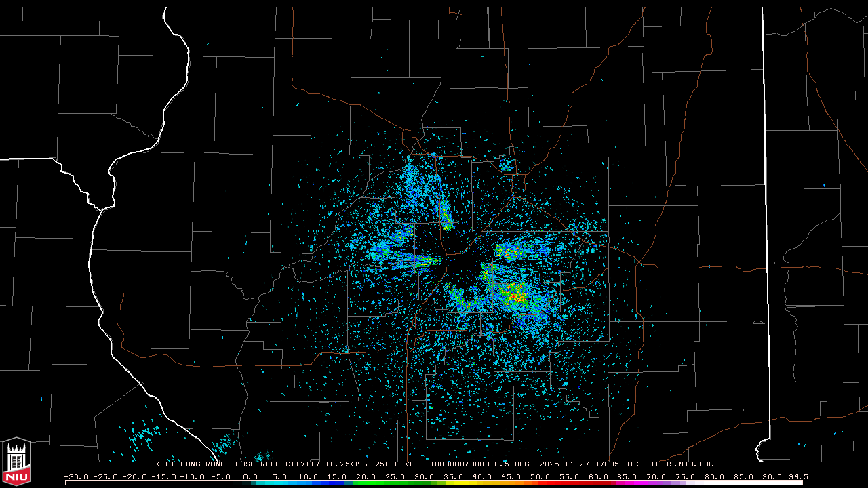This screenshot has width=868, height=488.
Task: Click the 40.0 scale label
Action: [483, 476]
